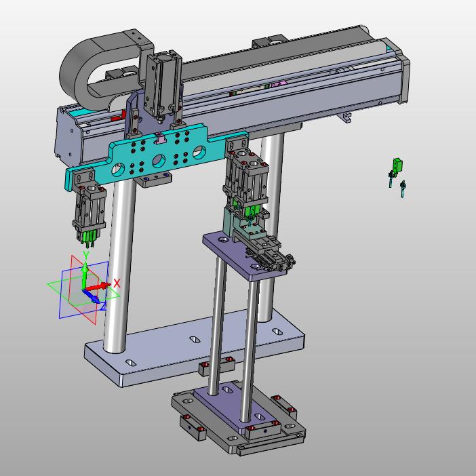Screen dimensions: 476x476
Task: Select the pink clip on the cyan plate
Action: click(160, 138)
